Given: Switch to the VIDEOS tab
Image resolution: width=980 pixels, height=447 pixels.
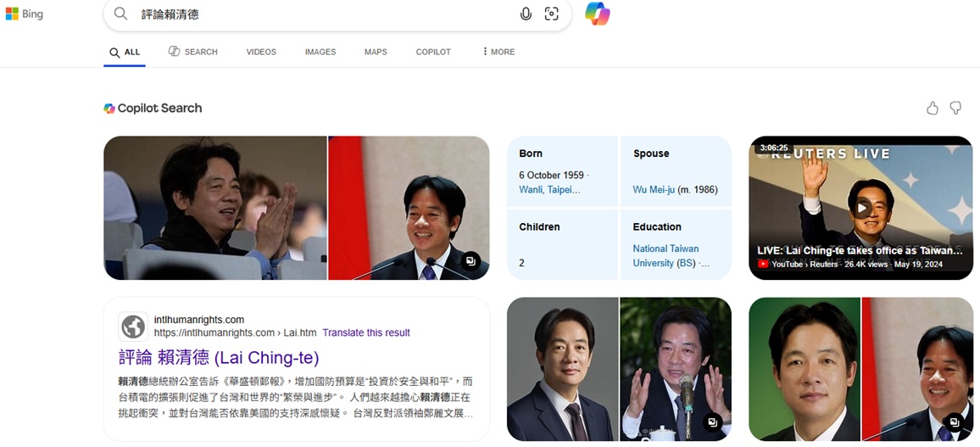Looking at the screenshot, I should pyautogui.click(x=261, y=52).
